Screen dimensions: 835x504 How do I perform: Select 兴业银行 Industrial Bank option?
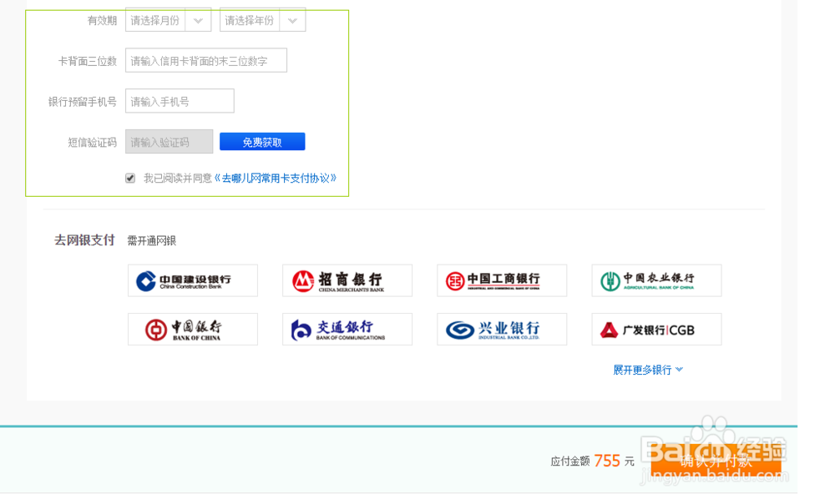[502, 329]
